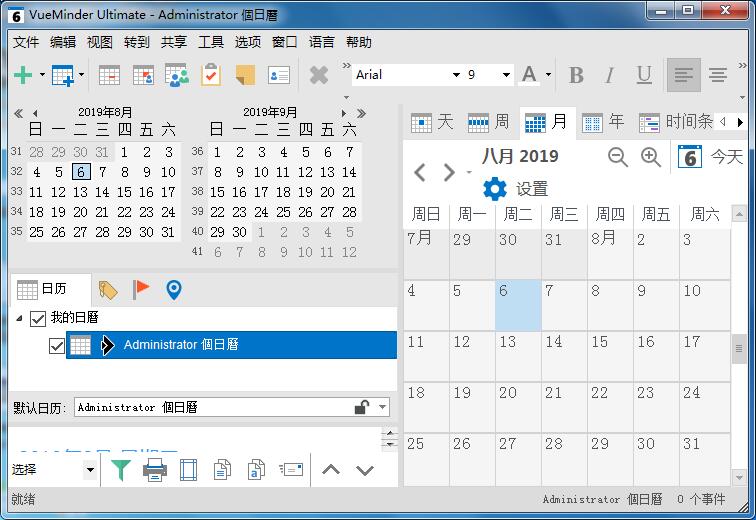The width and height of the screenshot is (756, 520).
Task: Jump back a year in mini calendar
Action: pyautogui.click(x=18, y=114)
